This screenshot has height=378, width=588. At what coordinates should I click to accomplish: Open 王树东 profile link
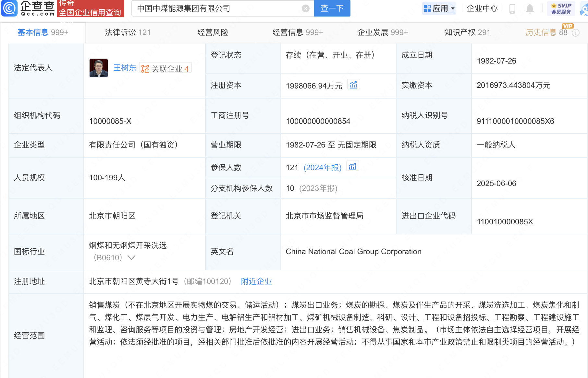(x=125, y=68)
